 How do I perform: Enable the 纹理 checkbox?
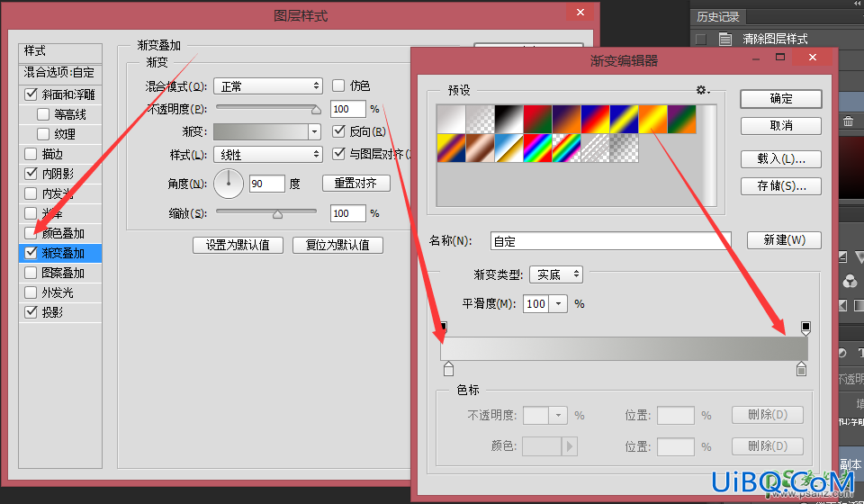pos(43,134)
